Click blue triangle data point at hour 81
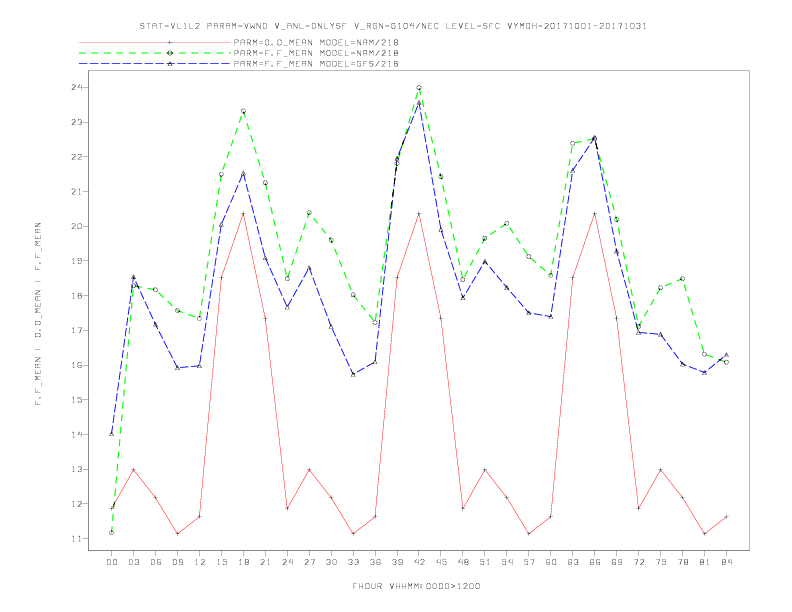 point(705,373)
